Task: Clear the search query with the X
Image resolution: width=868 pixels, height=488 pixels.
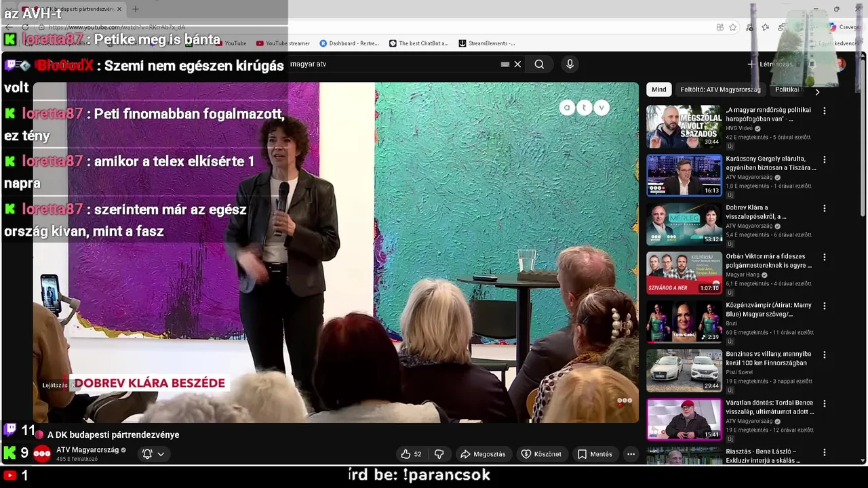Action: click(517, 64)
